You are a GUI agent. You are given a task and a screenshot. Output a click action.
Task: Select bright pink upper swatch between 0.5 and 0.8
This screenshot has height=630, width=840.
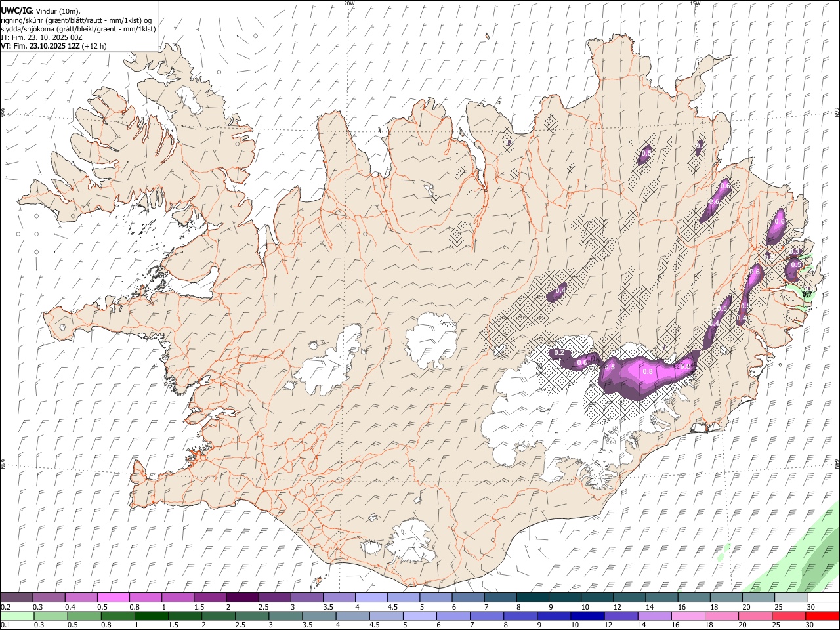(x=114, y=597)
